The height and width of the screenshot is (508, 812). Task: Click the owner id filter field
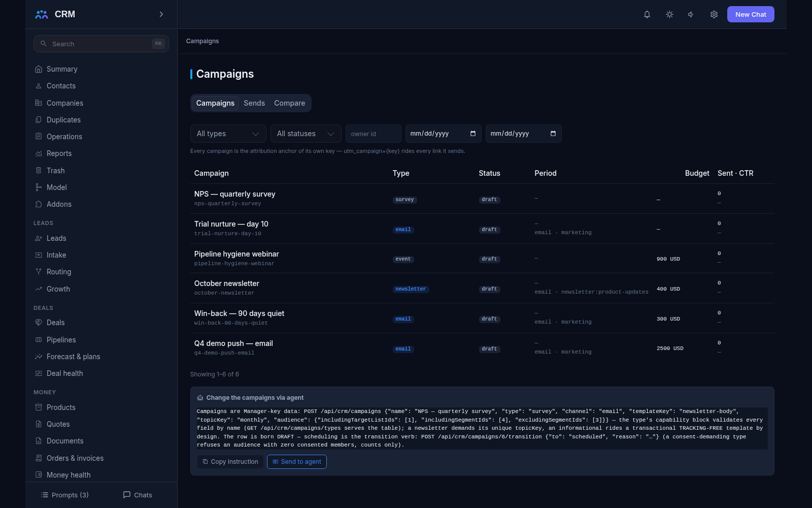click(374, 134)
